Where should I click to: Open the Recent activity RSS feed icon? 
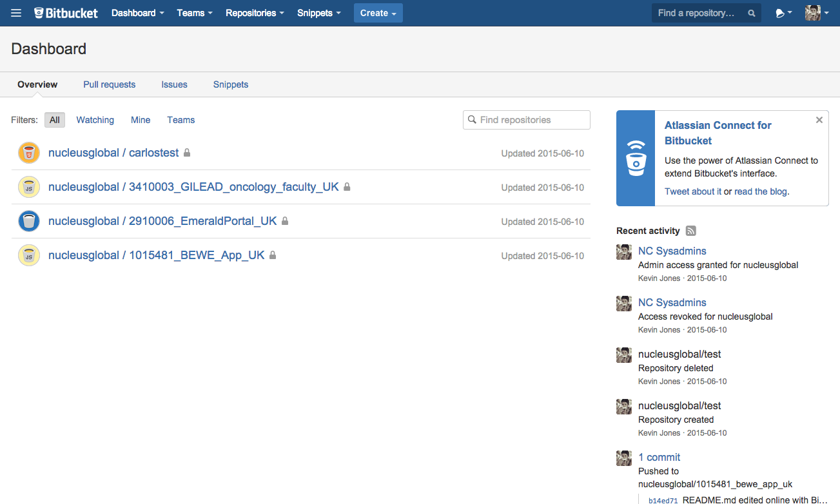coord(690,231)
